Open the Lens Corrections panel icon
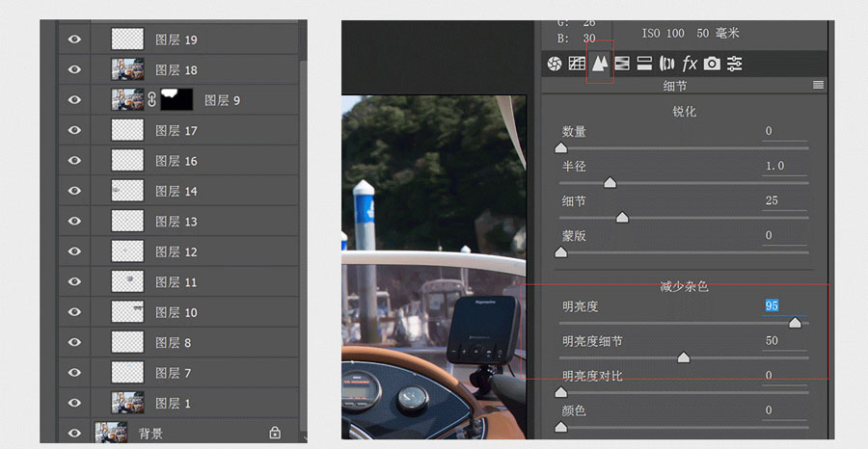 tap(666, 64)
